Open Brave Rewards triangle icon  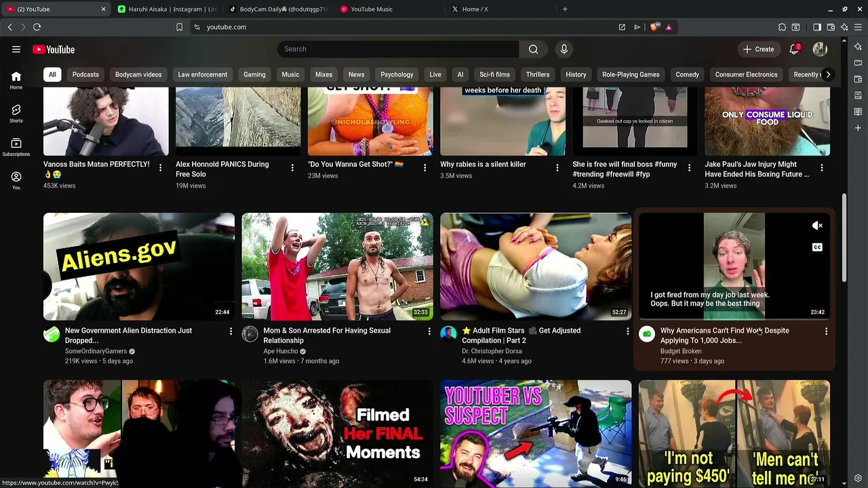[x=669, y=27]
